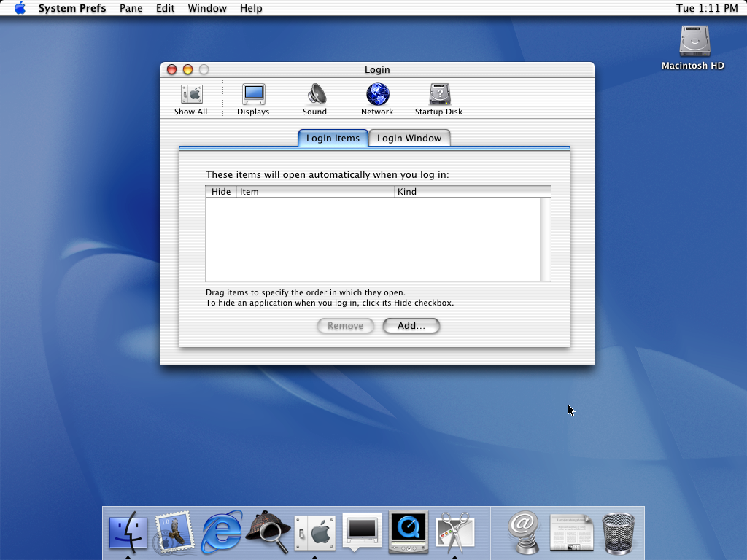Open the System Prefs menu

[x=72, y=8]
